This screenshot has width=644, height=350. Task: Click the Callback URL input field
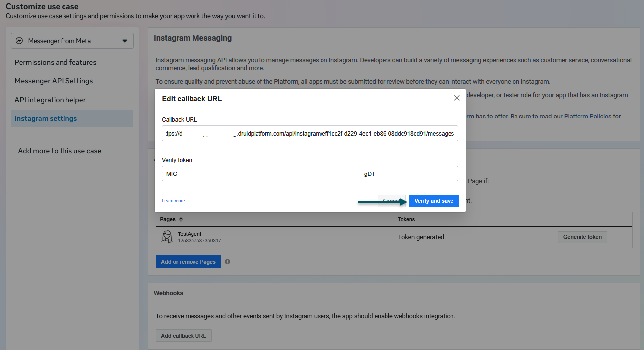310,134
